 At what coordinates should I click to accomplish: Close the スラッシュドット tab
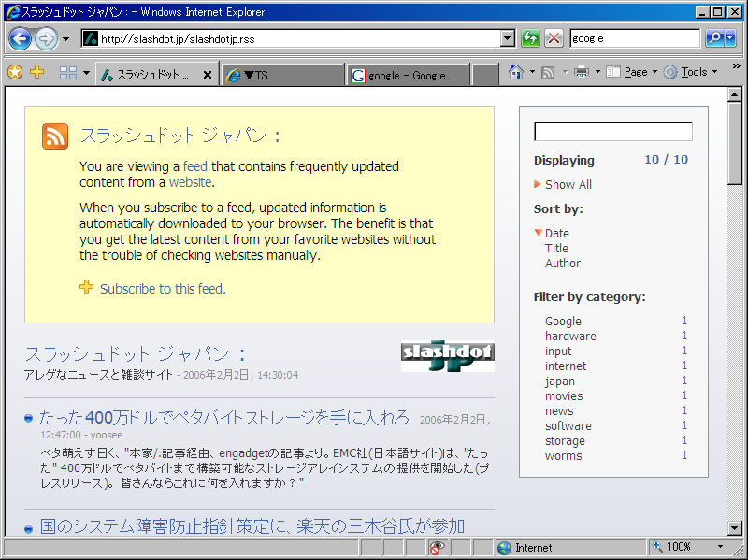(x=207, y=75)
